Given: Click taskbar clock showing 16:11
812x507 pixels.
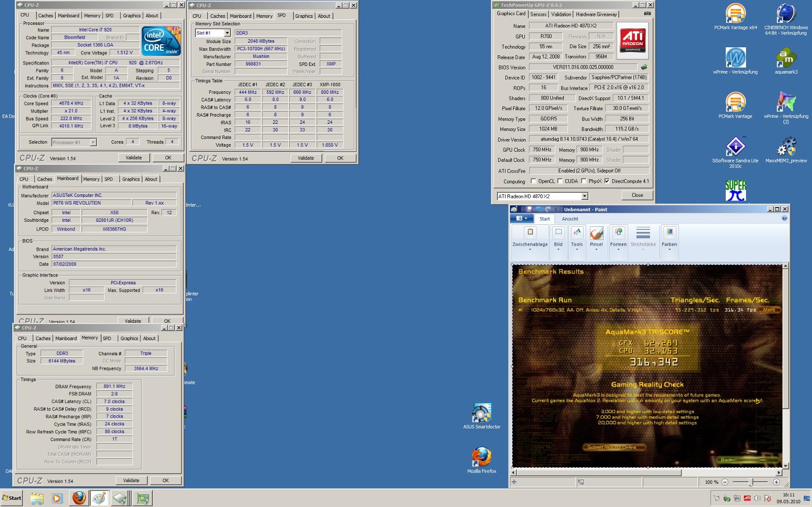Looking at the screenshot, I should 789,498.
